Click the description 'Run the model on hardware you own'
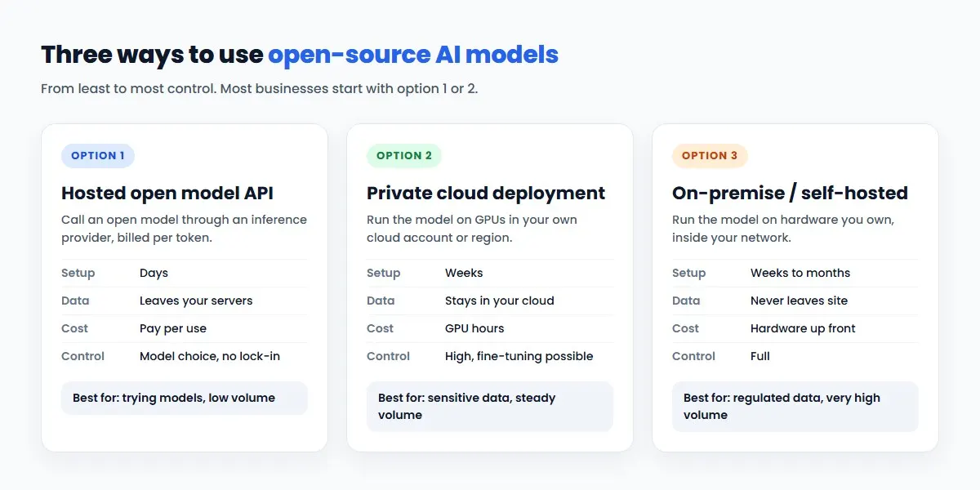The height and width of the screenshot is (490, 980). coord(783,229)
